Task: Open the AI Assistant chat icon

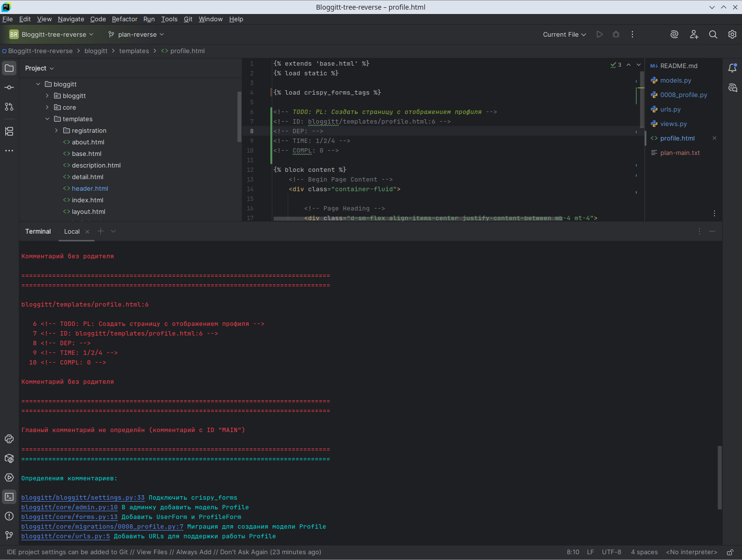Action: [732, 87]
